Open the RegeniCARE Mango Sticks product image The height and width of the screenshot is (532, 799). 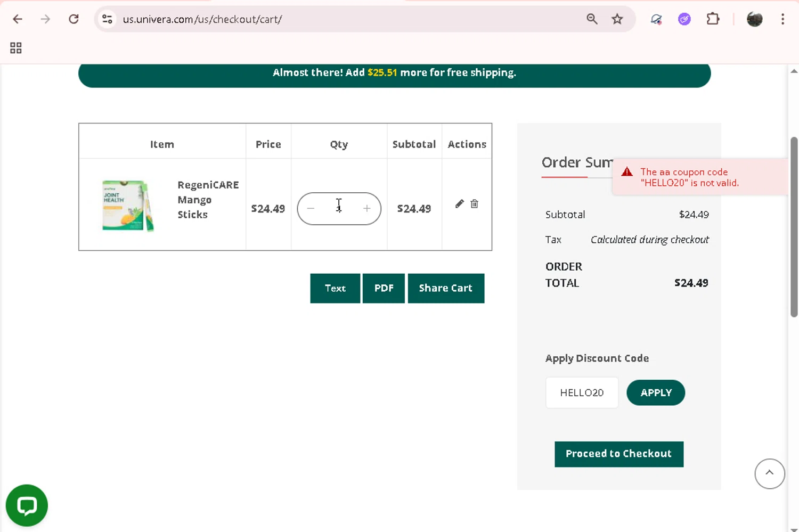pos(128,206)
